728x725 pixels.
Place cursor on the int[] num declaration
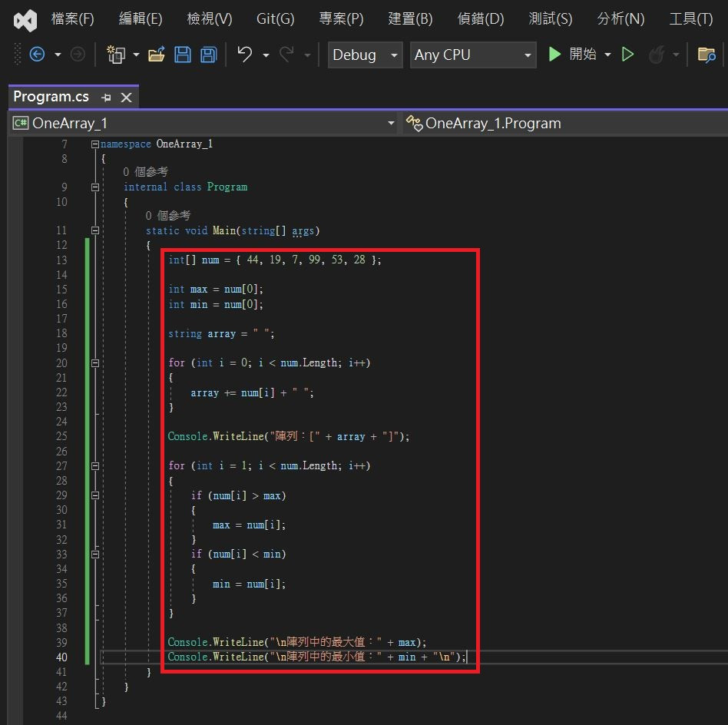point(274,260)
